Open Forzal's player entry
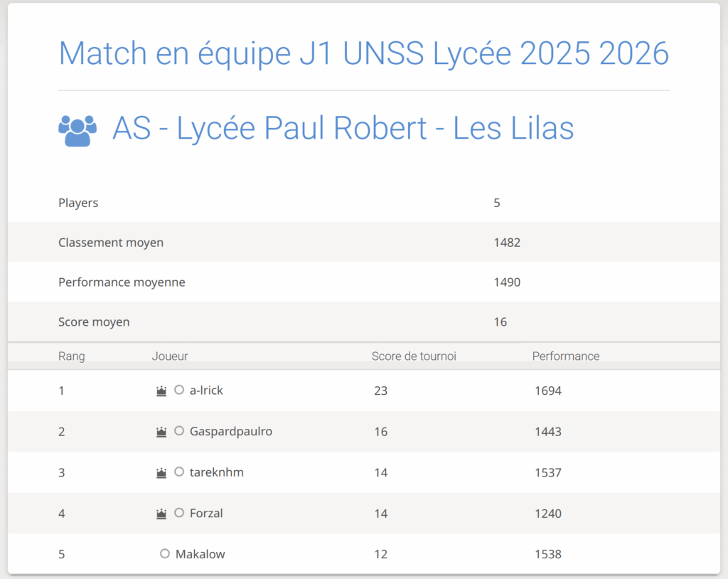Screen dimensions: 728x579 [206, 514]
